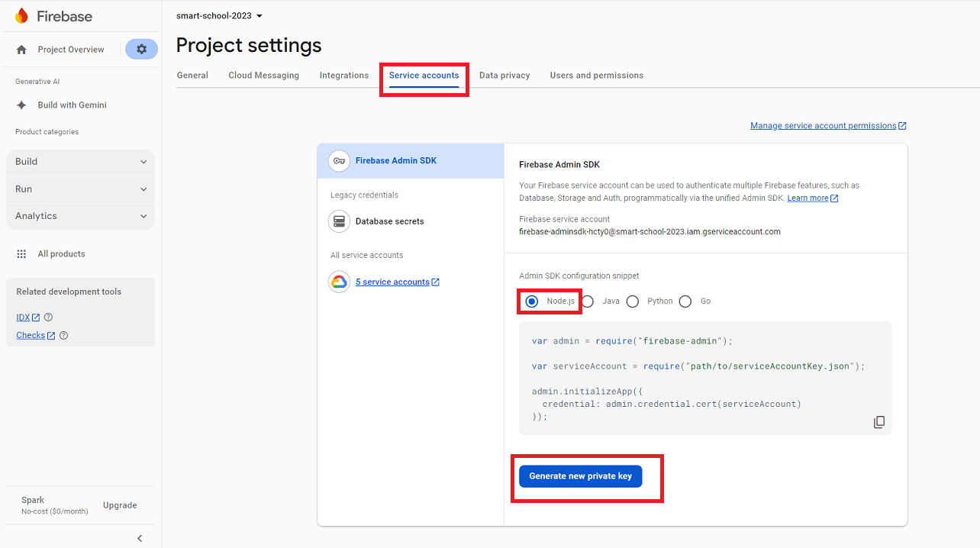The height and width of the screenshot is (548, 980).
Task: Open the smart-school-2023 project dropdown
Action: pos(219,16)
